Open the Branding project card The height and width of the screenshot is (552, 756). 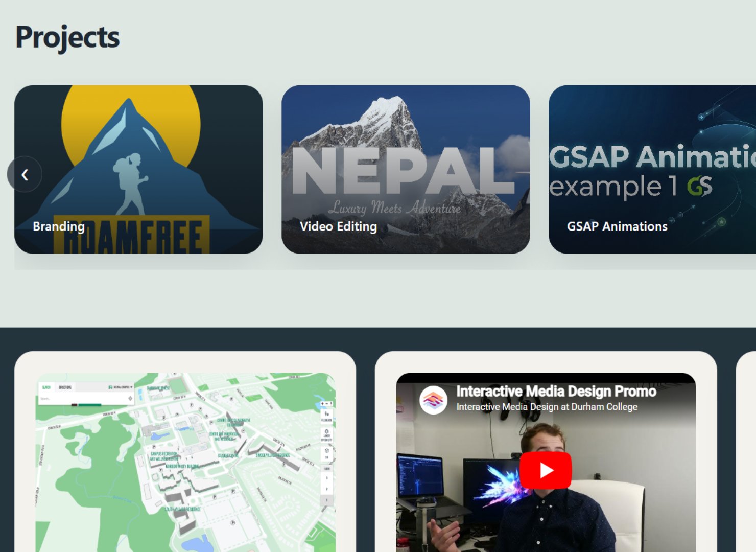click(138, 169)
